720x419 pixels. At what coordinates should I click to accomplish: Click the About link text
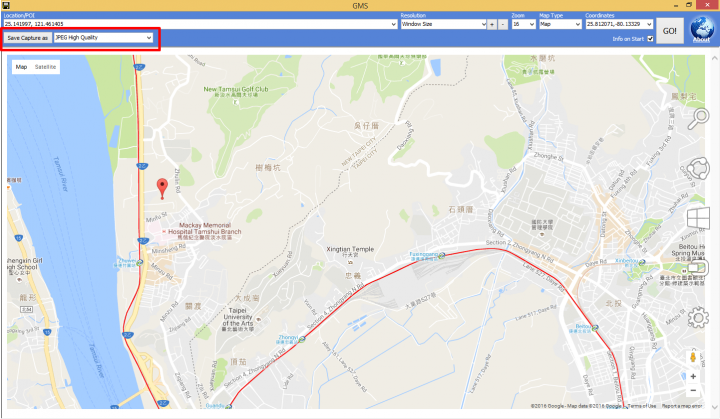click(x=701, y=40)
